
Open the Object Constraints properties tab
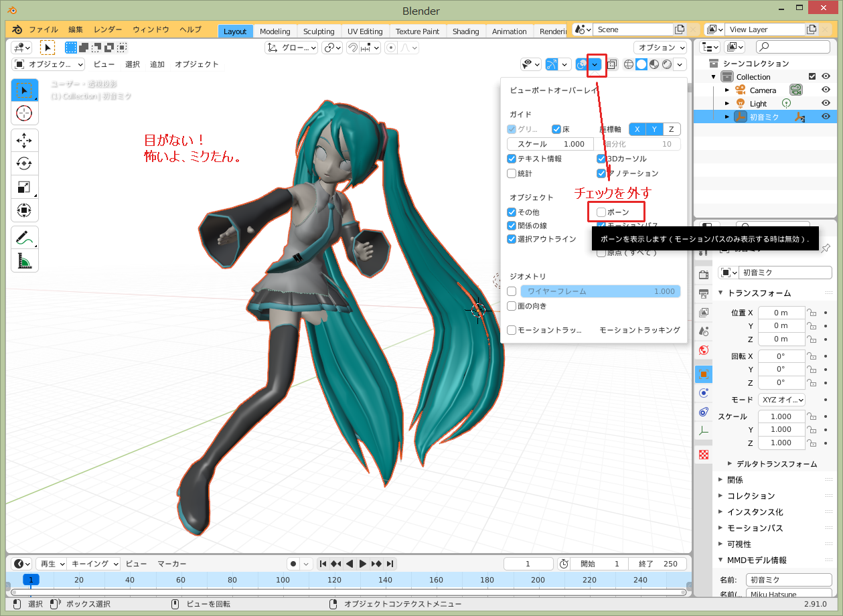point(703,411)
